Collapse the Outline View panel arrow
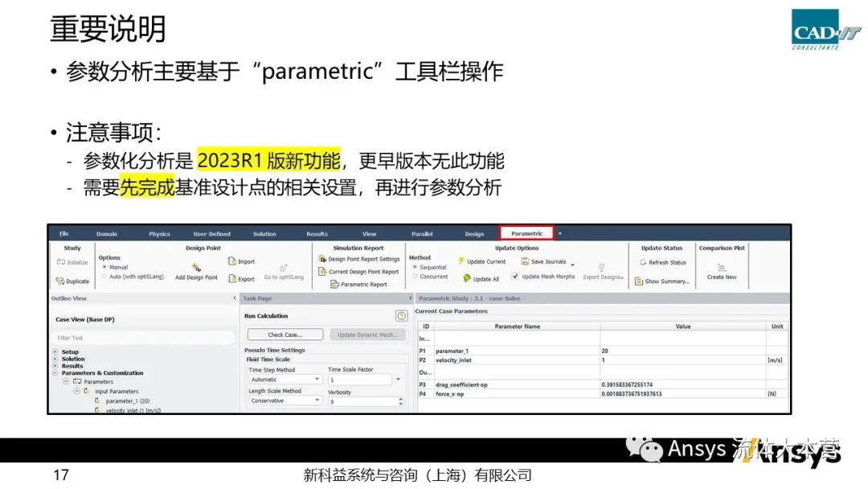The height and width of the screenshot is (489, 868). (x=235, y=298)
